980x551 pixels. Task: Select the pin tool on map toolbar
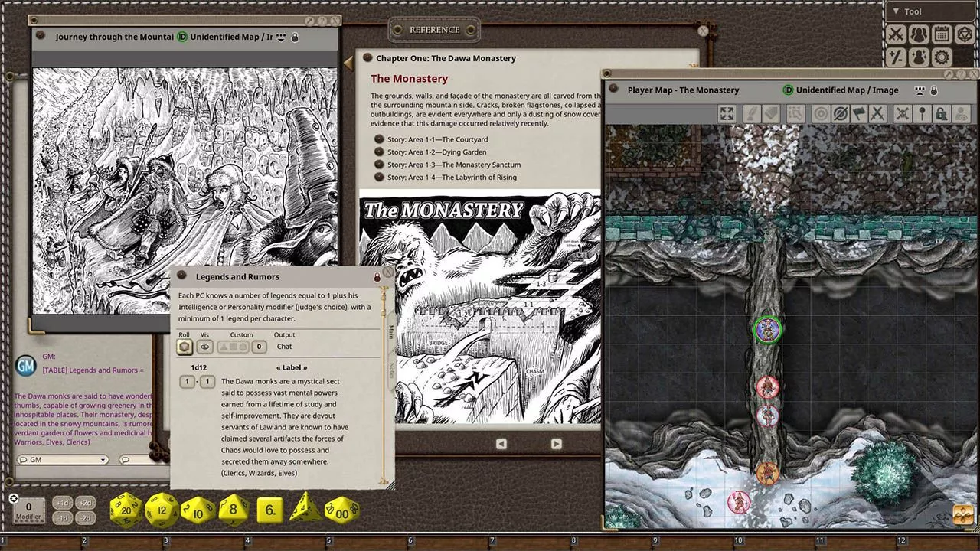pyautogui.click(x=923, y=114)
